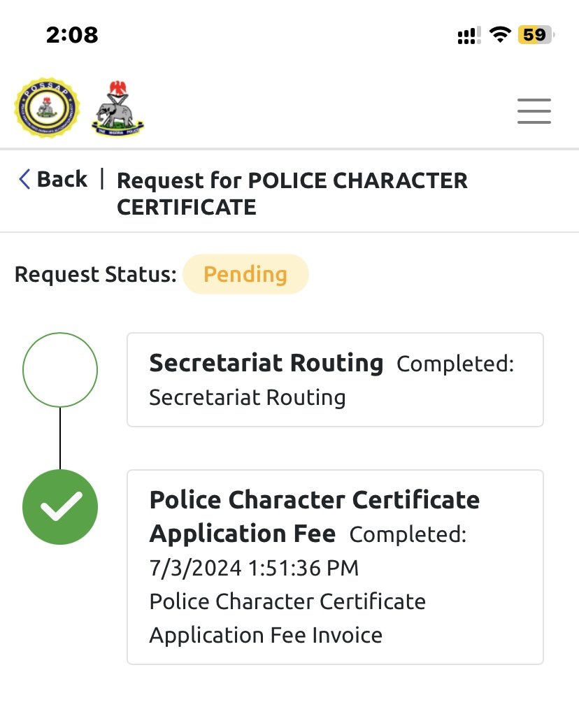Viewport: 579px width, 728px height.
Task: Open the hamburger navigation menu
Action: pyautogui.click(x=534, y=111)
